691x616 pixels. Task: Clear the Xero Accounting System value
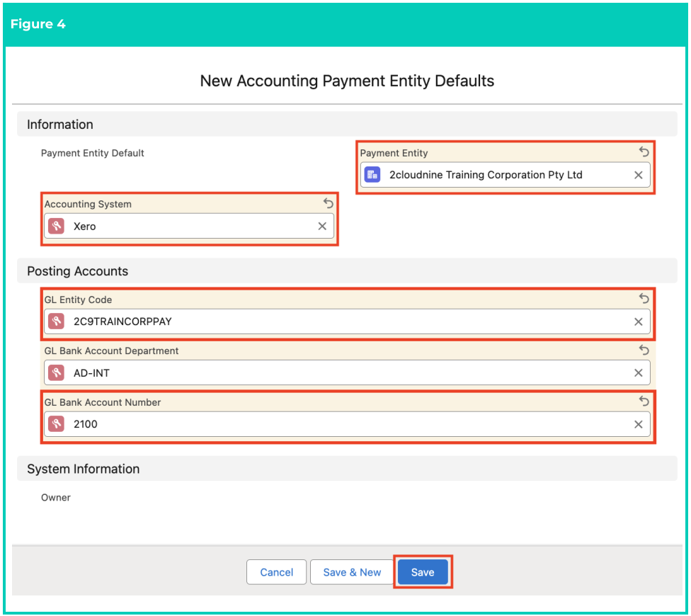pyautogui.click(x=322, y=226)
